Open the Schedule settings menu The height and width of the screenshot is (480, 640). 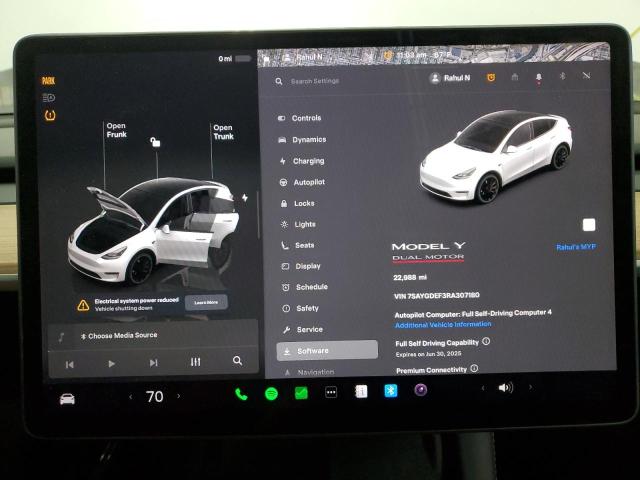coord(305,287)
